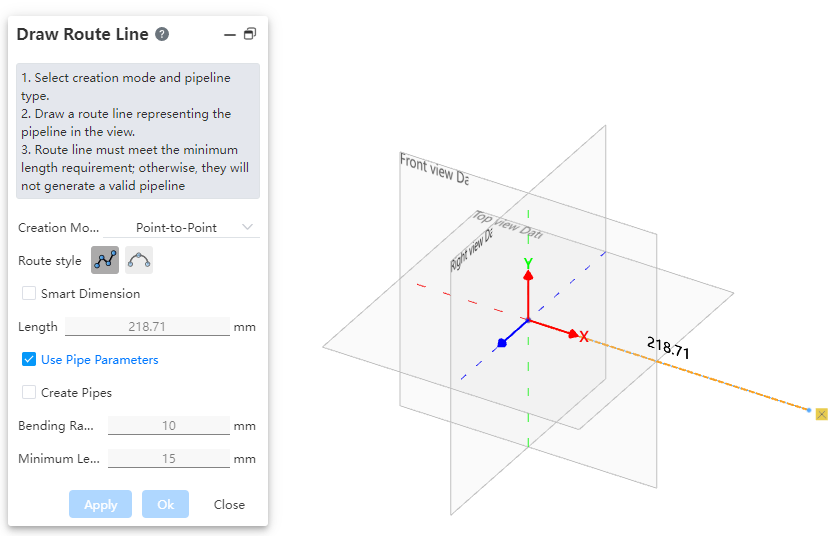Click the blue Z axis arrow
Screen dimensions: 837x536
pos(503,342)
